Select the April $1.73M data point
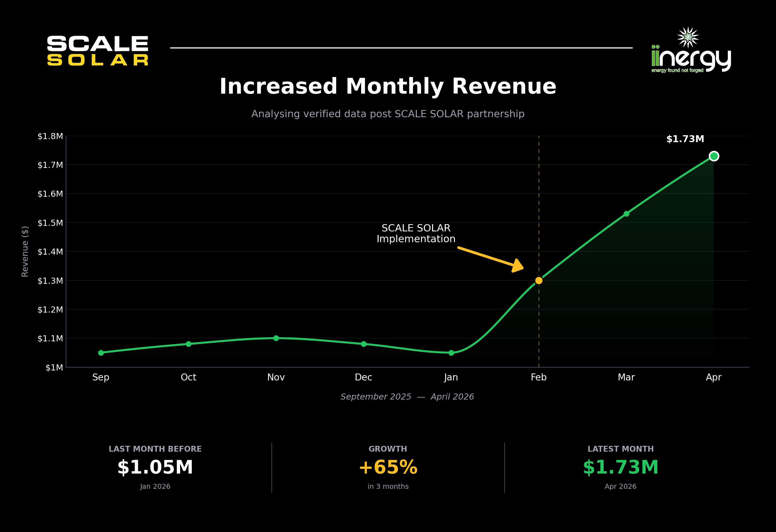The height and width of the screenshot is (532, 776). coord(714,156)
